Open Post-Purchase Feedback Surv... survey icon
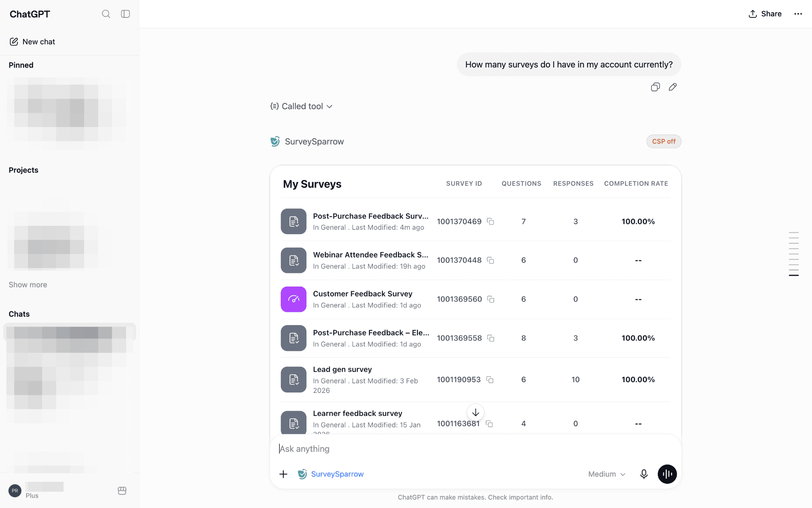 293,221
